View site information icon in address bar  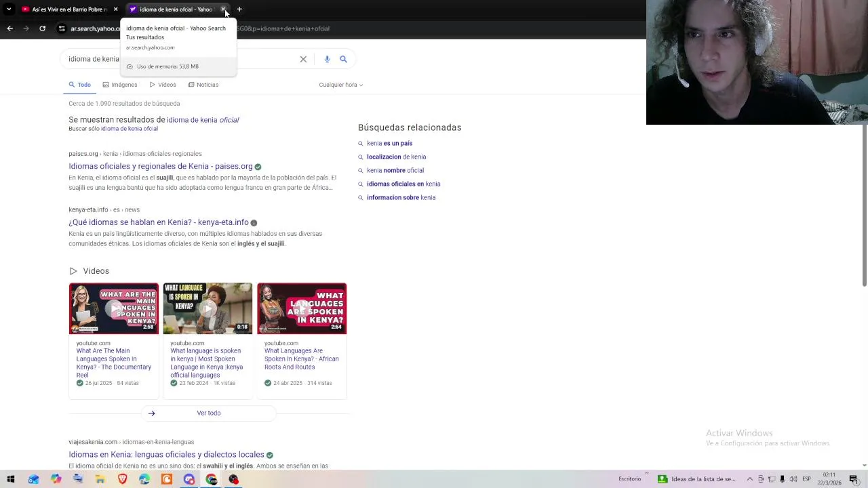[x=62, y=28]
